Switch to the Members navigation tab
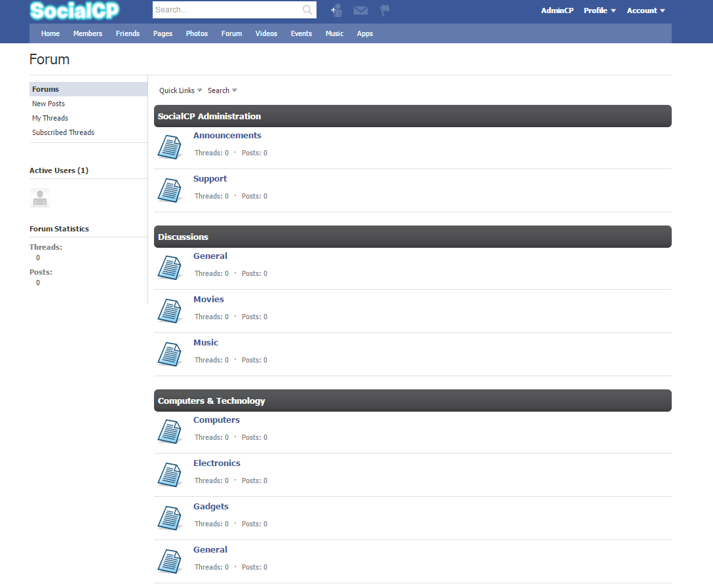Image resolution: width=713 pixels, height=588 pixels. click(x=88, y=33)
